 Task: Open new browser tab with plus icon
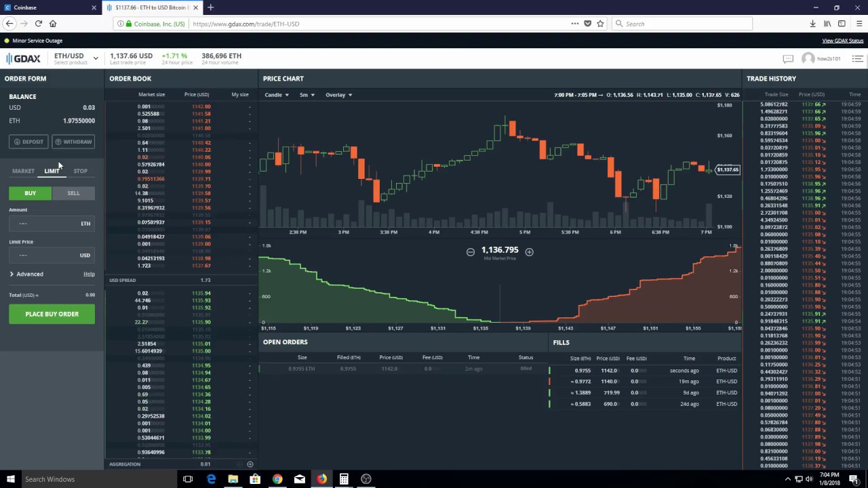[210, 7]
